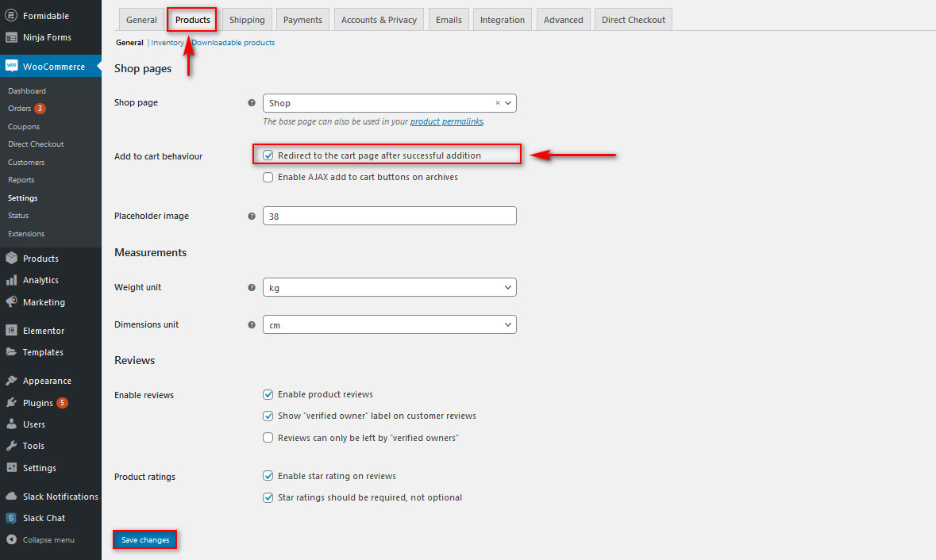Screen dimensions: 936x560
Task: Expand the Weight unit dropdown
Action: pos(389,287)
